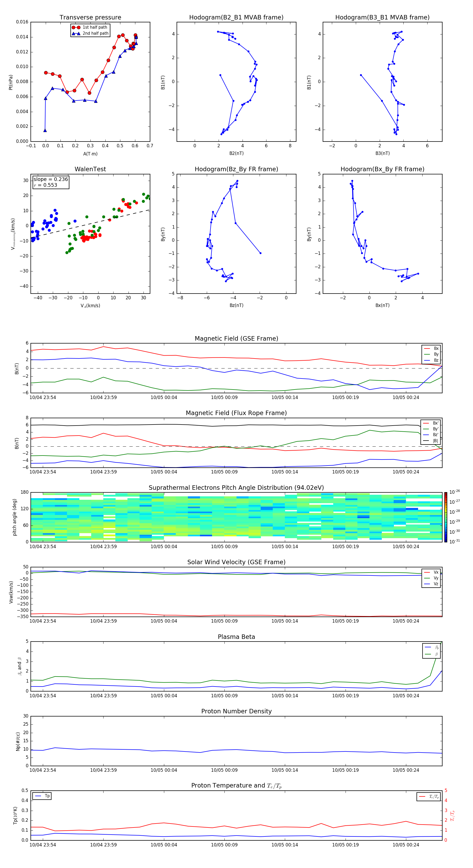Click the Magnetic Field (Flux Rope Frame) title

click(x=236, y=413)
